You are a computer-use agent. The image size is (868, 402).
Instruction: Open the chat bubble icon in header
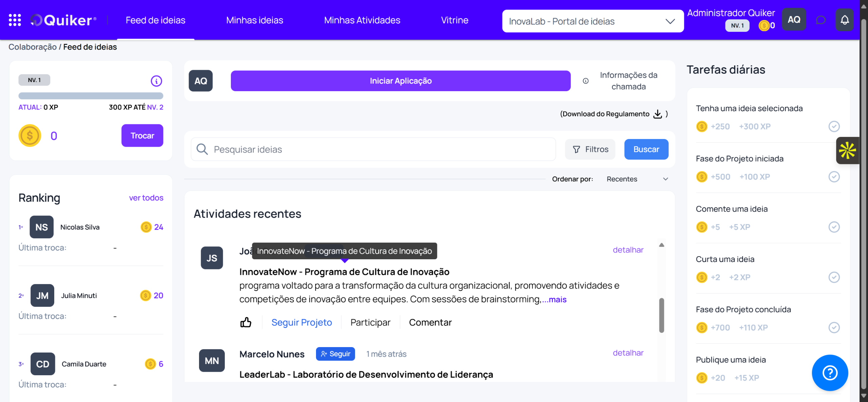coord(821,20)
